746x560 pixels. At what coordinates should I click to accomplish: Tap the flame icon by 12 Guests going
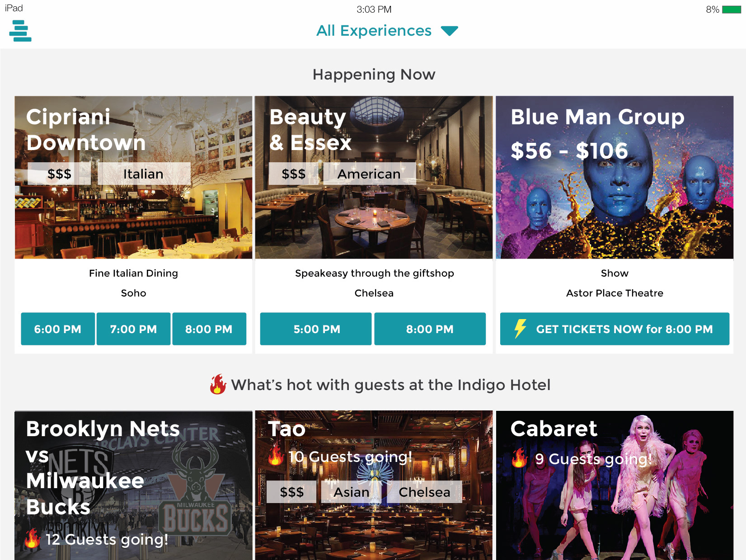[32, 538]
